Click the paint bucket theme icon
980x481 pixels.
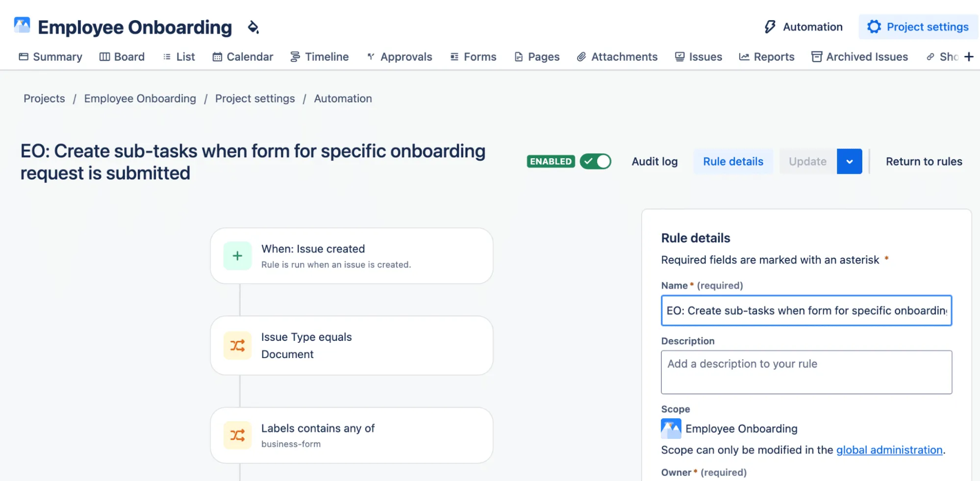[x=253, y=27]
